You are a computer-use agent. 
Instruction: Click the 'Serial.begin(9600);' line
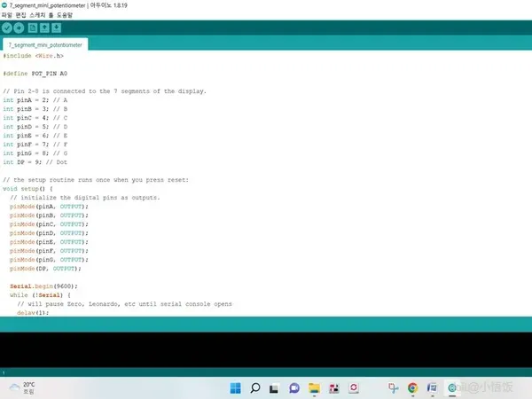pos(43,286)
